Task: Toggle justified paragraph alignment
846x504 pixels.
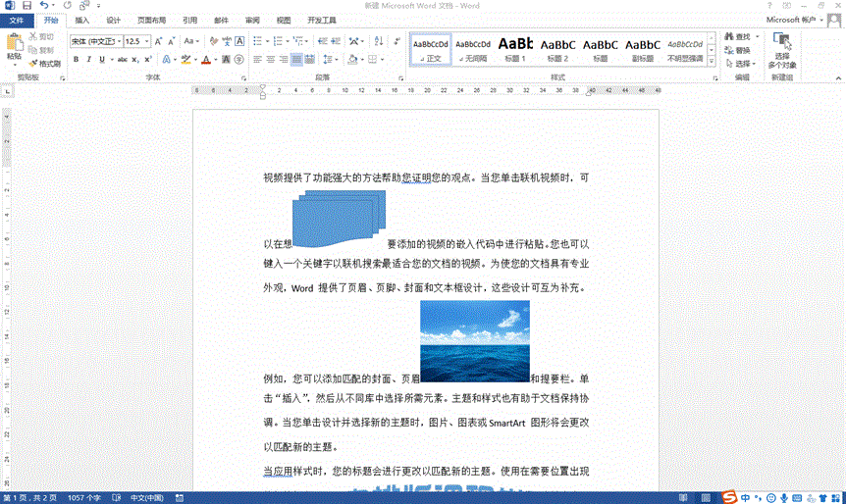Action: pos(297,60)
